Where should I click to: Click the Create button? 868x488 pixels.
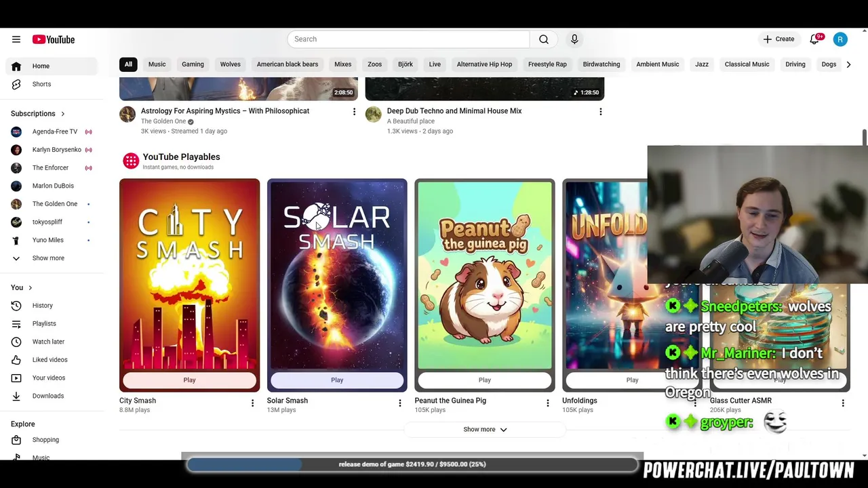[778, 39]
